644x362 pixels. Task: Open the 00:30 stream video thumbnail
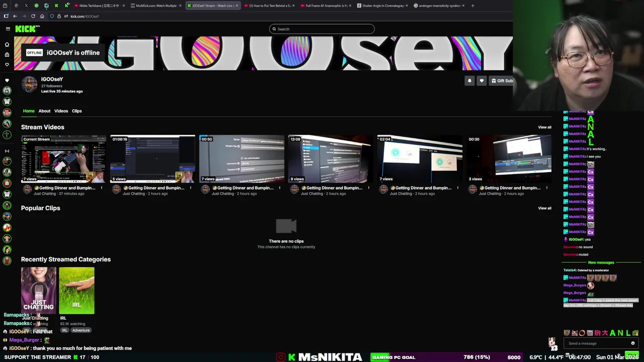click(x=509, y=158)
